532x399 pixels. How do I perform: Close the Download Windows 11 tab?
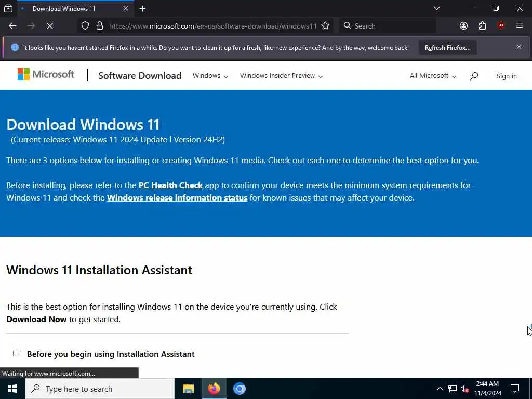pos(126,8)
